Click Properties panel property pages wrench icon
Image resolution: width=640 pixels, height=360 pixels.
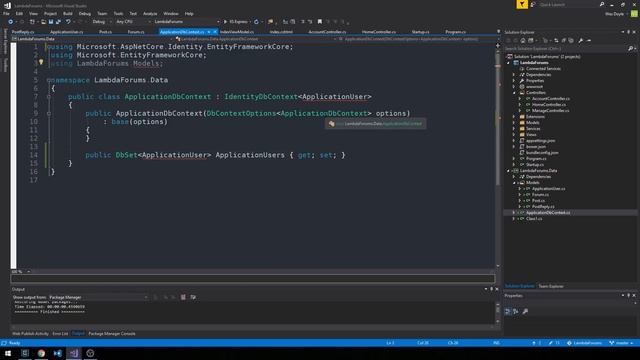pos(525,311)
